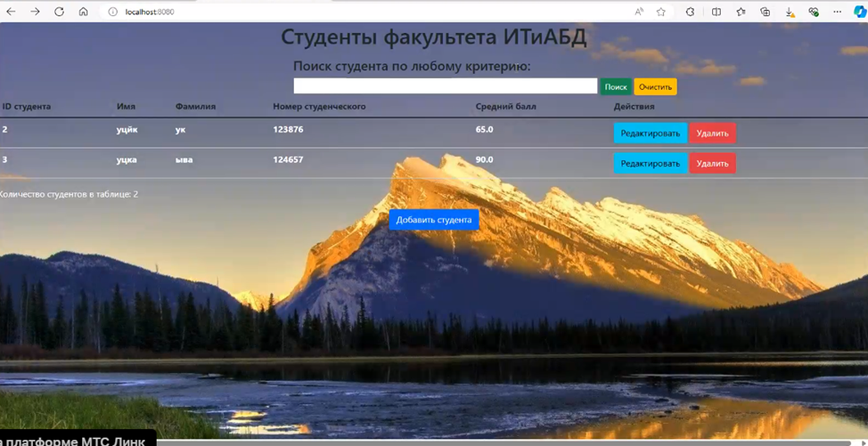Delete student ыва with Удалить button

(711, 164)
